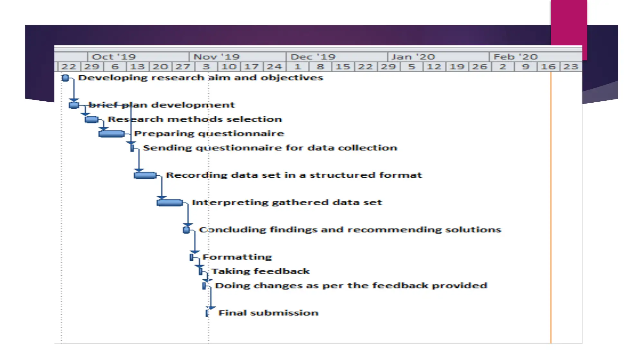The image size is (644, 362).
Task: Click 'Recording data set in a structured format'
Action: click(x=294, y=175)
